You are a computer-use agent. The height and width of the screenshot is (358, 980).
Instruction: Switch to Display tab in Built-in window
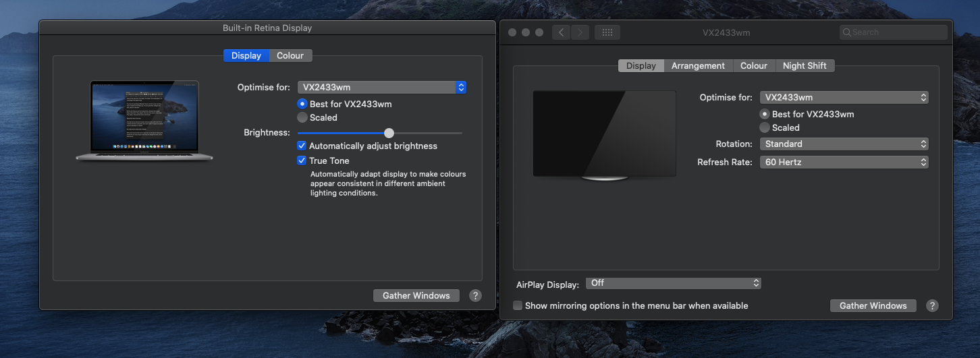[x=246, y=56]
